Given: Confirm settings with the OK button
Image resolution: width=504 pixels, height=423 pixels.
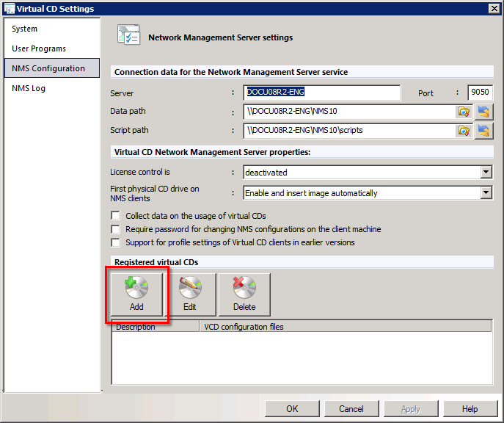Looking at the screenshot, I should click(x=292, y=408).
